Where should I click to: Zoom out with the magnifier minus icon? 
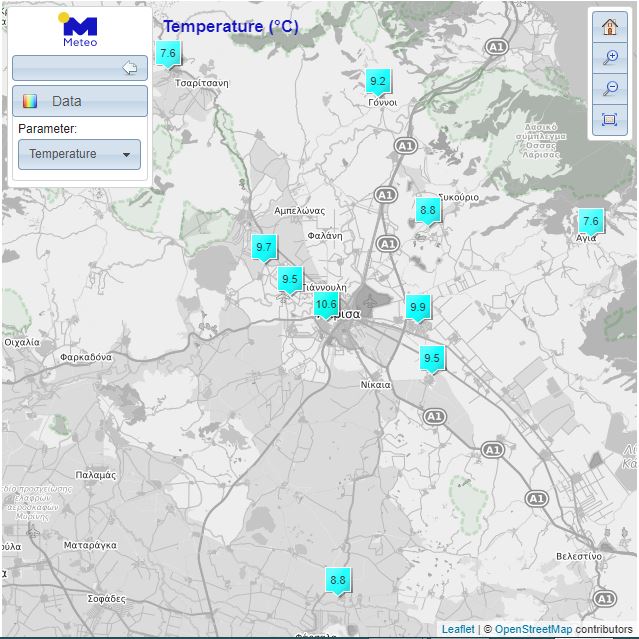click(609, 89)
